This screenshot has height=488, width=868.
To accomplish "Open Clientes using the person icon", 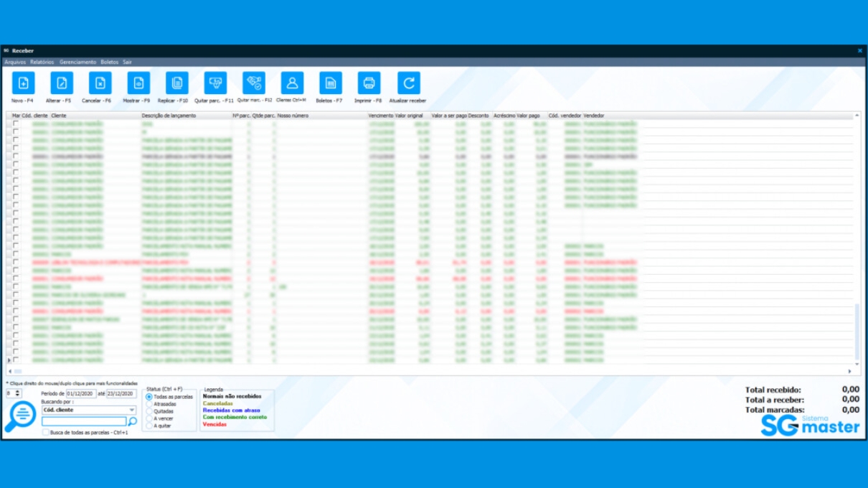I will click(x=292, y=83).
